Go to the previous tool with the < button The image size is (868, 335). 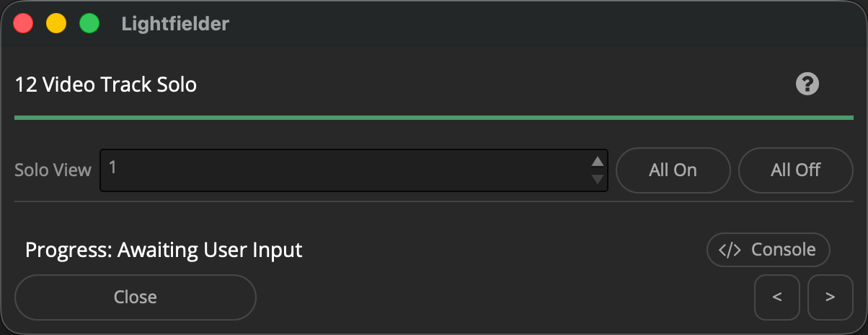coord(777,297)
